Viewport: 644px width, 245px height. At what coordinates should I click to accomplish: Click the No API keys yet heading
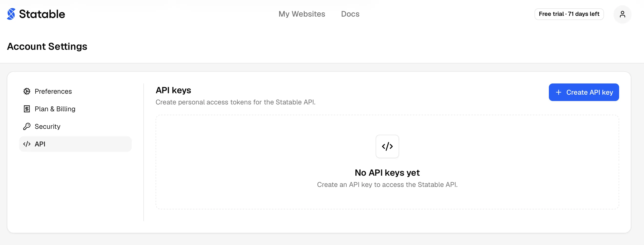point(387,173)
